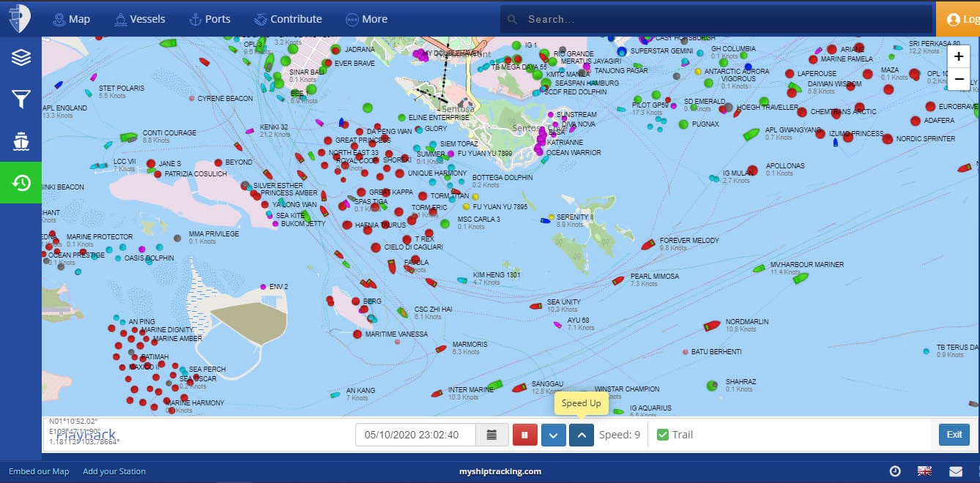Open the calendar date picker icon
Screen dimensions: 980x483
tap(491, 435)
